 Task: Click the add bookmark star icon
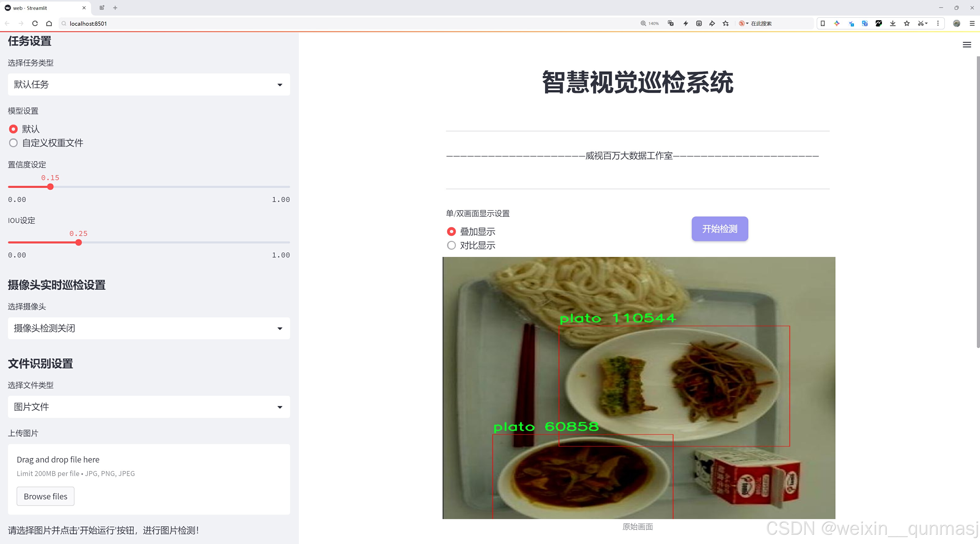(x=726, y=24)
